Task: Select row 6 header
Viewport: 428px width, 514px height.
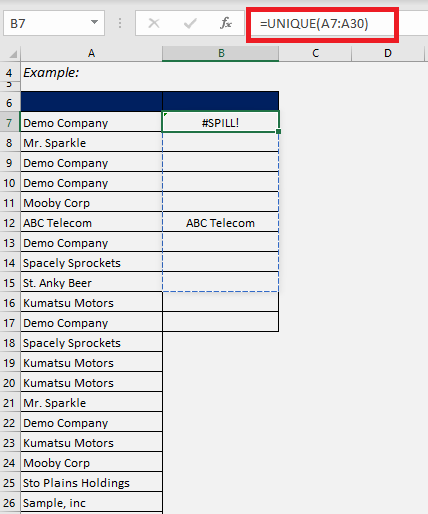Action: click(x=9, y=102)
